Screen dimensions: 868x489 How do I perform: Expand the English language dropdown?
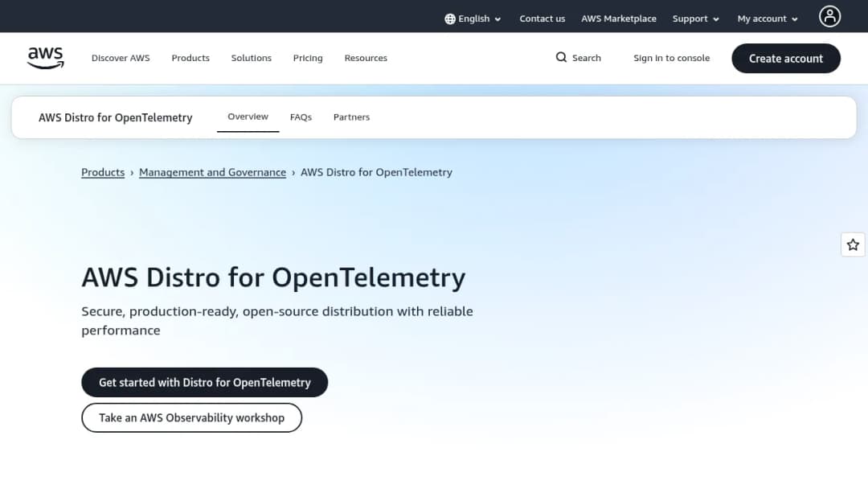(473, 18)
